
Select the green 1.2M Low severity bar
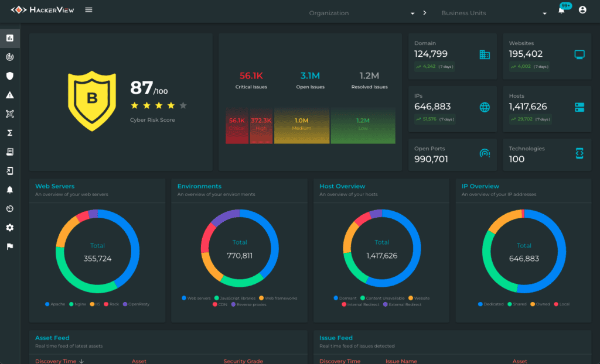point(363,126)
